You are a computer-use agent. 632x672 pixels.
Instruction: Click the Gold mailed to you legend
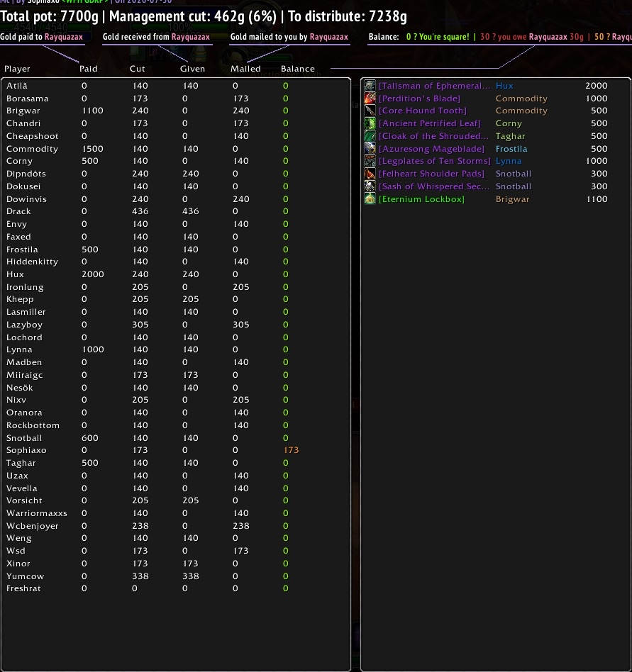pos(289,37)
